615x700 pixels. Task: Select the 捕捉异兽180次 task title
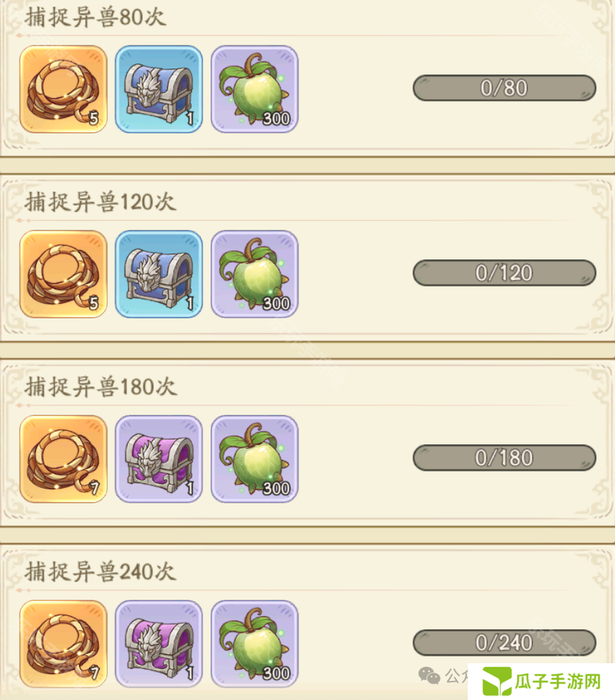(101, 387)
